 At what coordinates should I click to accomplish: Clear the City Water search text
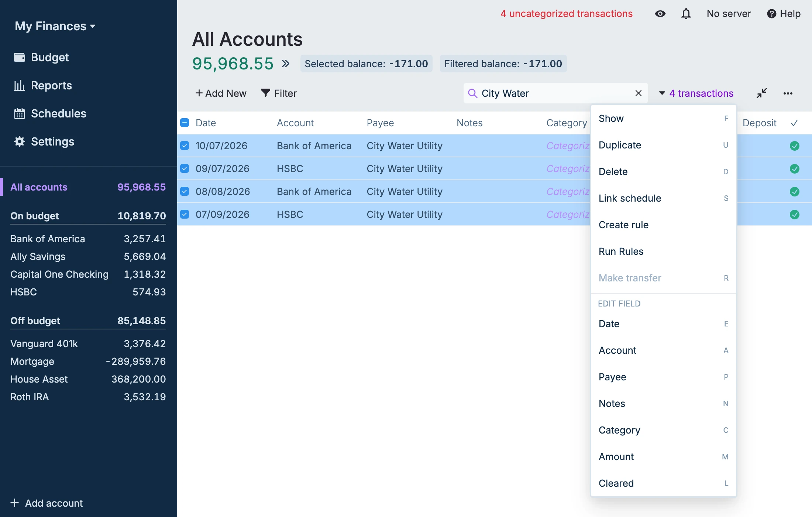(x=639, y=93)
